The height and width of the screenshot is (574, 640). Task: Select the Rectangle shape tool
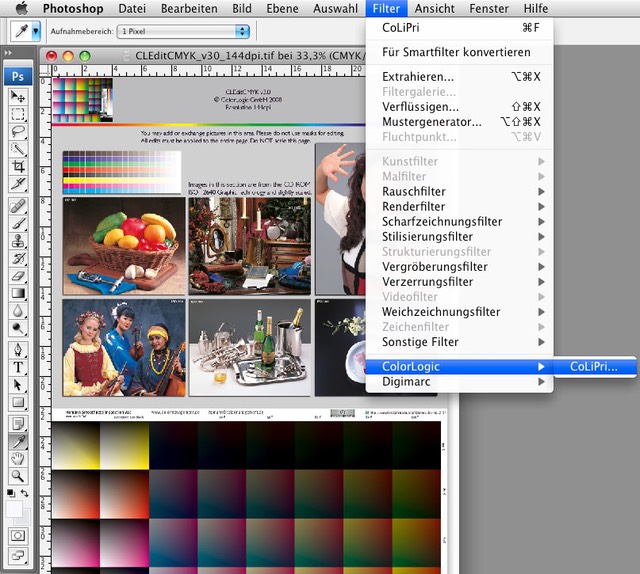(x=18, y=403)
